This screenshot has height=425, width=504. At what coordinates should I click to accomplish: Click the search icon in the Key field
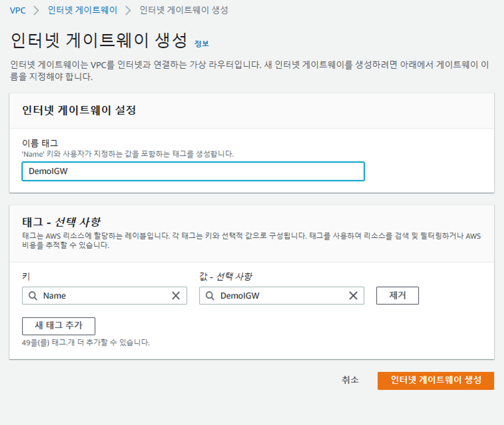coord(33,296)
